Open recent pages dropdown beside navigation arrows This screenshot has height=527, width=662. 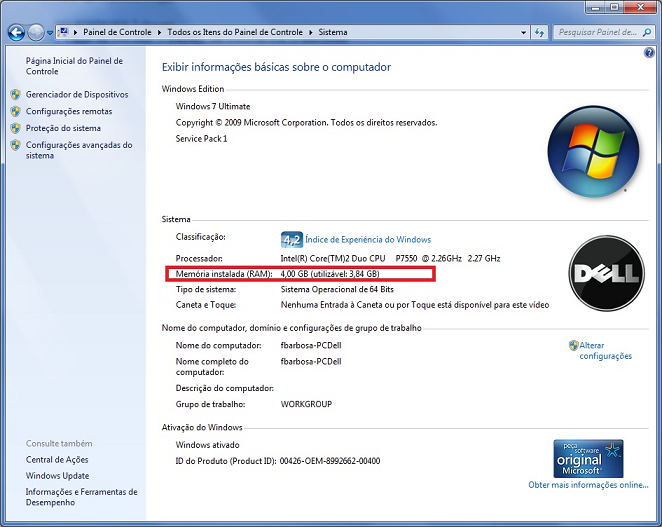point(50,33)
